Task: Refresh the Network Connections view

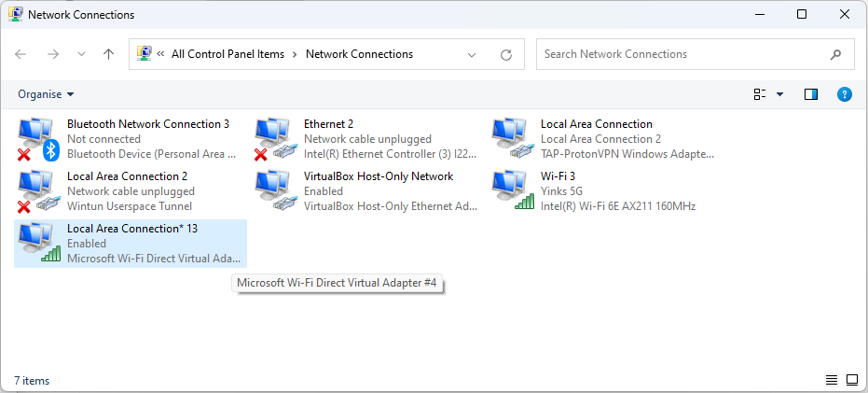Action: tap(506, 54)
